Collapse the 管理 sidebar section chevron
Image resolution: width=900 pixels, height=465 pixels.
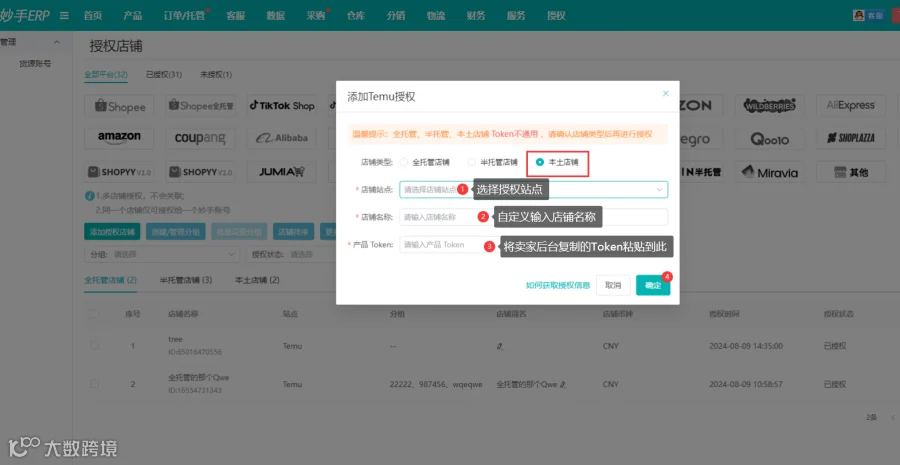57,42
